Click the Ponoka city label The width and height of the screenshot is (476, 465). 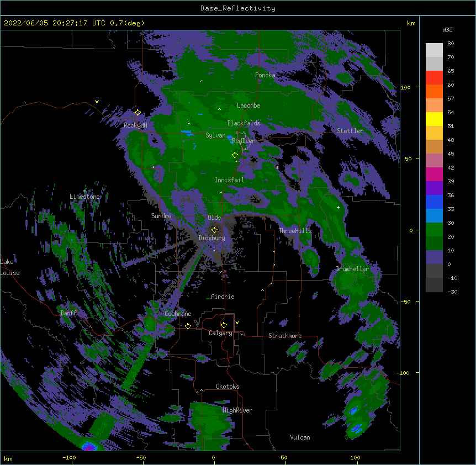tap(265, 75)
